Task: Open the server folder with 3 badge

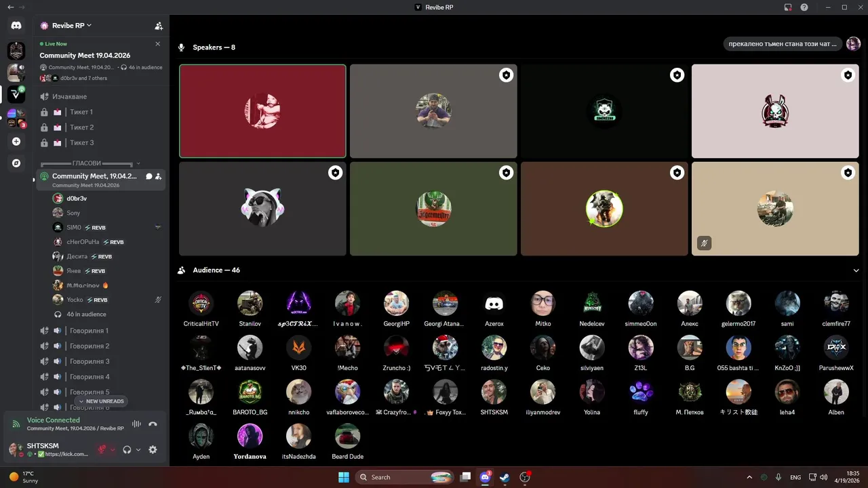Action: click(x=16, y=118)
